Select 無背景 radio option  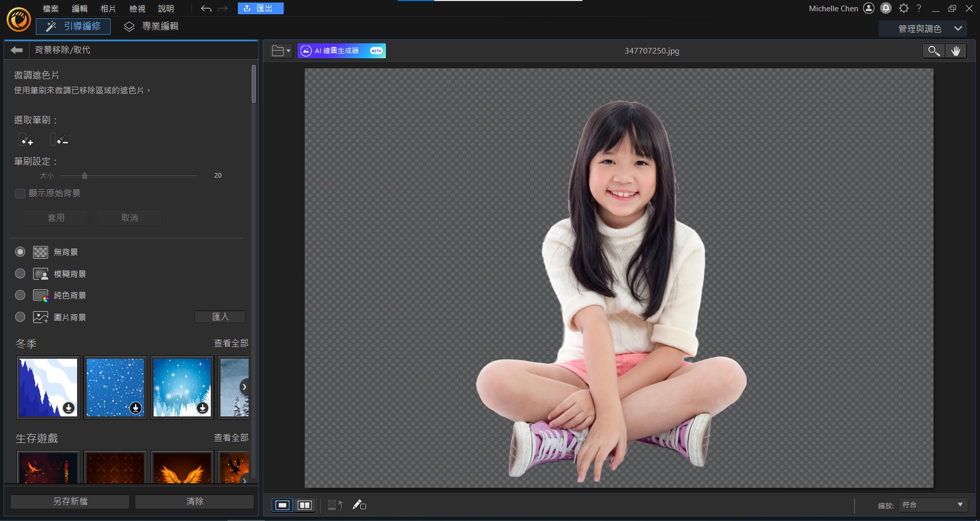(x=20, y=252)
